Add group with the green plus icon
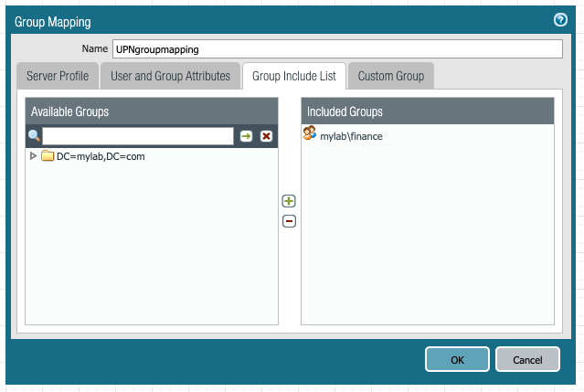The image size is (584, 392). (x=289, y=201)
